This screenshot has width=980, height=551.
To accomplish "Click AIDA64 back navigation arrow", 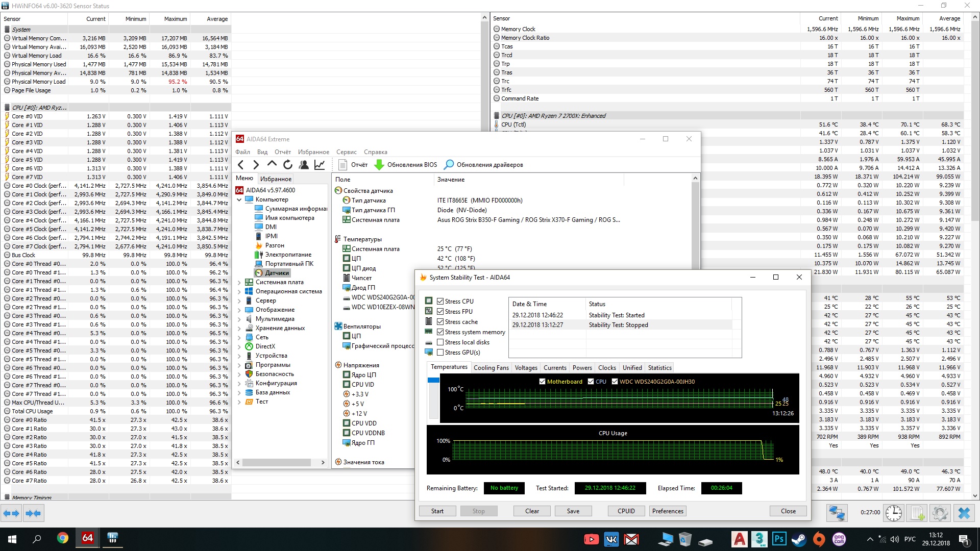I will [x=241, y=165].
